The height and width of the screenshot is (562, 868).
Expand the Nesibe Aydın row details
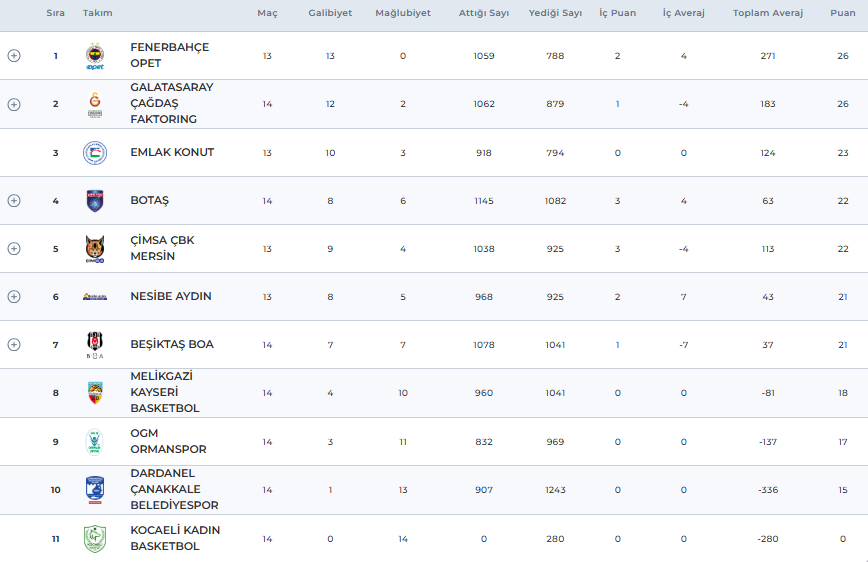pyautogui.click(x=14, y=296)
